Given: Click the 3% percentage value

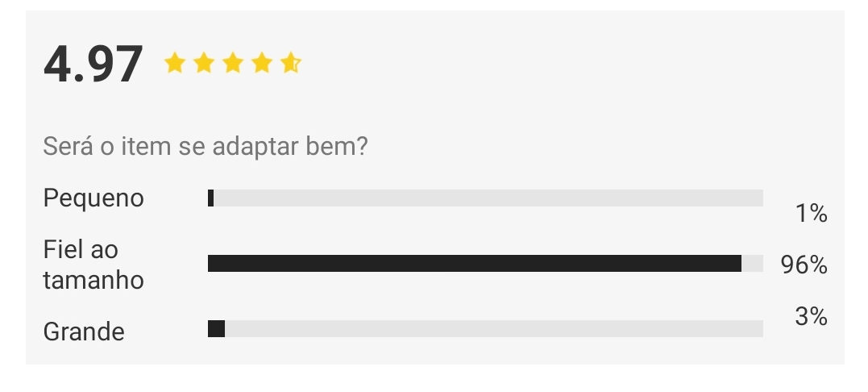Looking at the screenshot, I should pos(811,317).
